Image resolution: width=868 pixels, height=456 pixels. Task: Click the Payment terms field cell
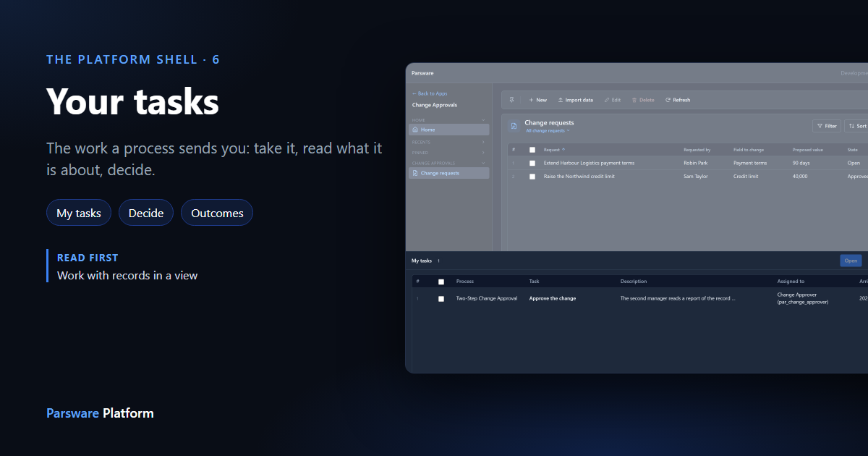(x=750, y=163)
